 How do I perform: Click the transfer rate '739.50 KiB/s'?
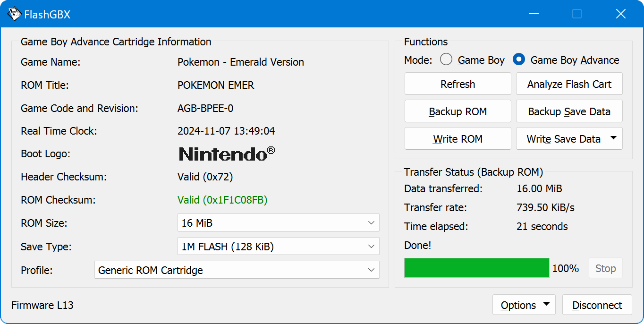point(546,207)
